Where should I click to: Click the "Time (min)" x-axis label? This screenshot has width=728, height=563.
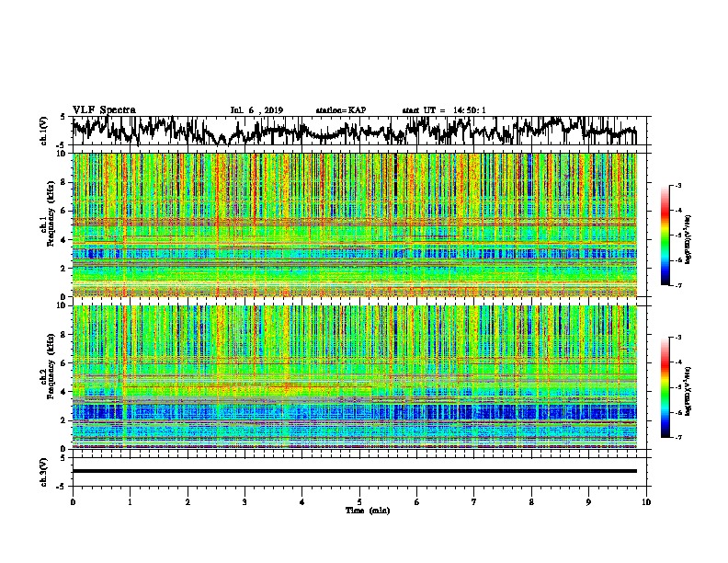(368, 511)
